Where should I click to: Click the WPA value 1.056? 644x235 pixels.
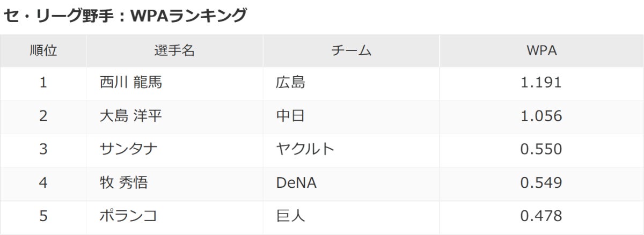tap(541, 116)
